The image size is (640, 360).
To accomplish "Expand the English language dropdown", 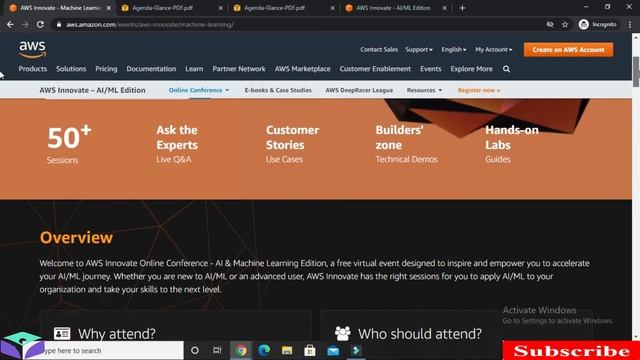I will pyautogui.click(x=453, y=49).
